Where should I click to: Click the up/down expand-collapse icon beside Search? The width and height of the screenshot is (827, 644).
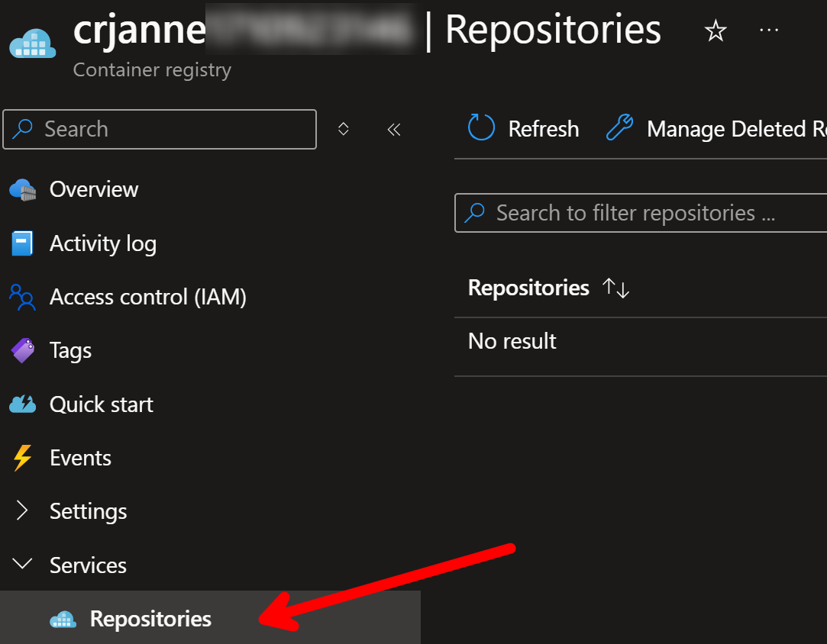pyautogui.click(x=344, y=129)
